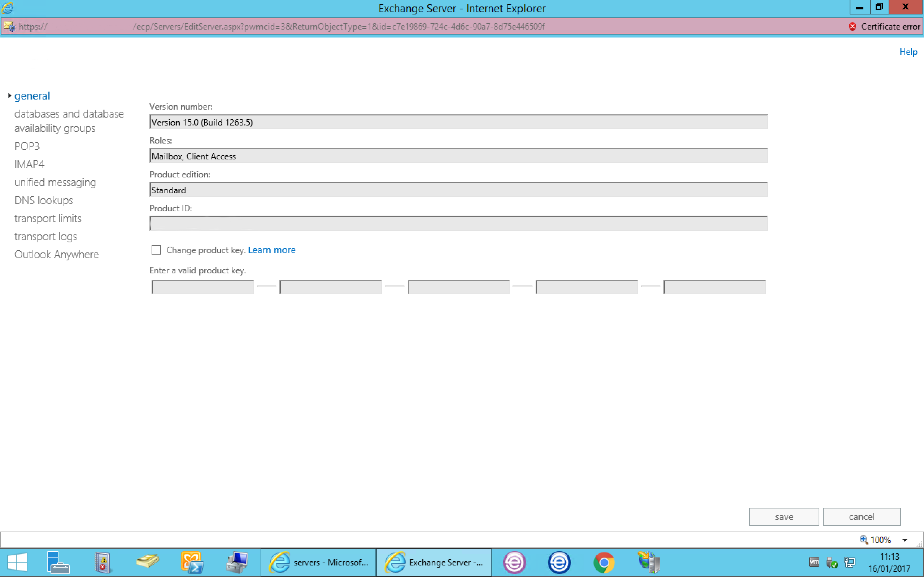
Task: Save the server configuration changes
Action: tap(784, 516)
